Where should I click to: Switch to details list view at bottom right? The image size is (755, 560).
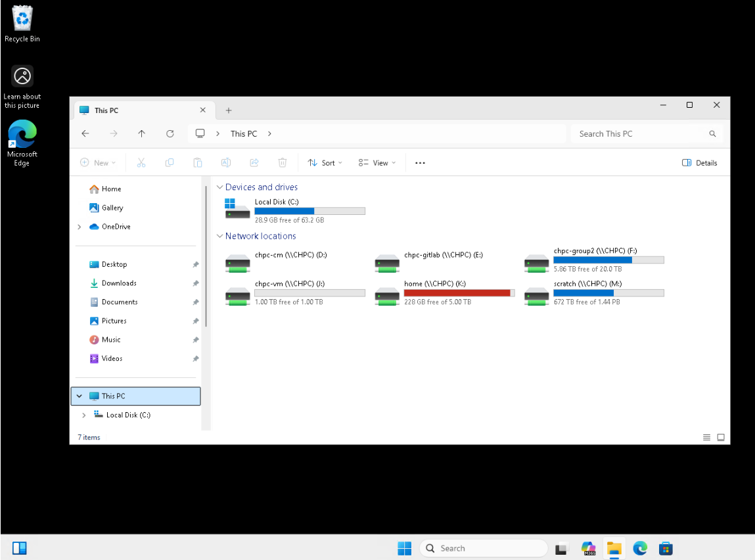[x=706, y=437]
